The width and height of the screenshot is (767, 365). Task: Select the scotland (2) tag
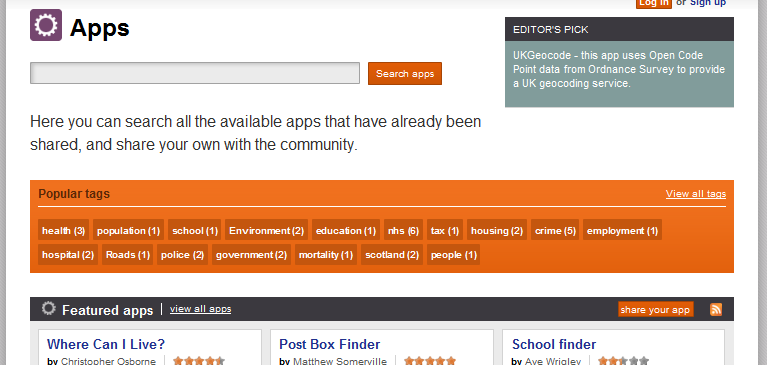click(x=392, y=254)
